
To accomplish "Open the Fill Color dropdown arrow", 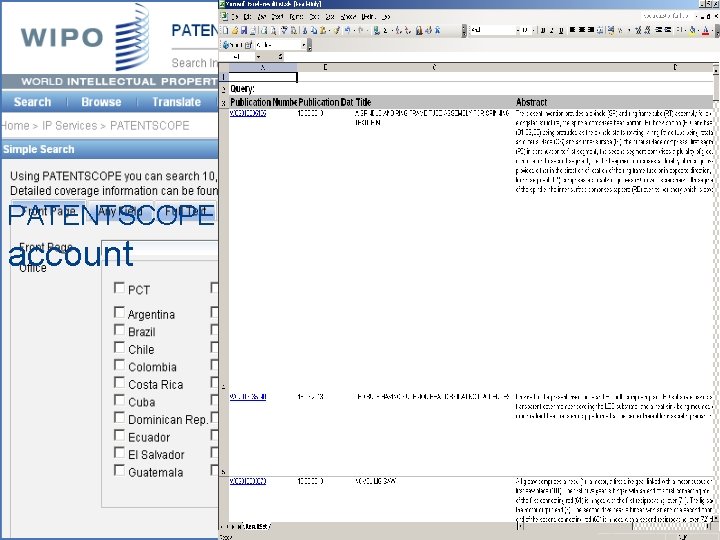I will 698,30.
